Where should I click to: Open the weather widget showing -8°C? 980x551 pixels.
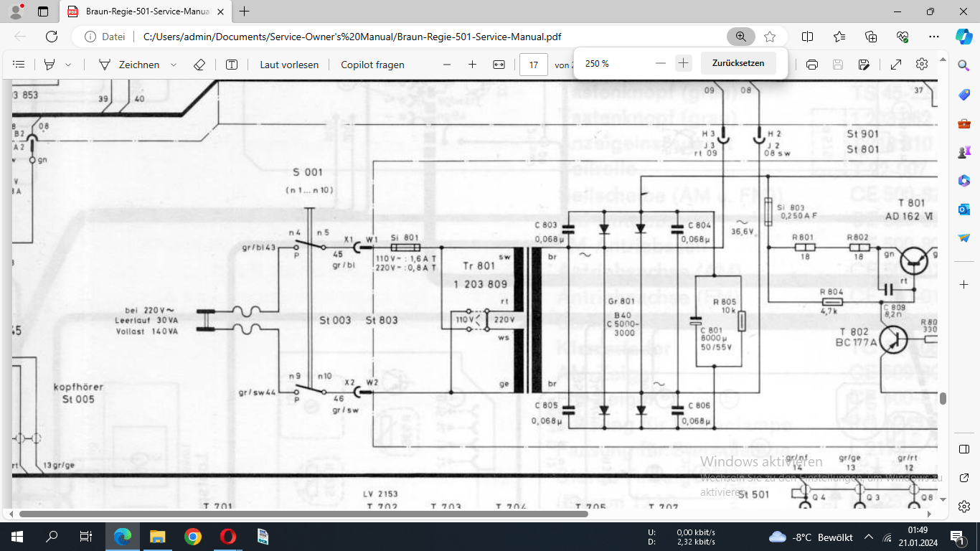tap(811, 537)
